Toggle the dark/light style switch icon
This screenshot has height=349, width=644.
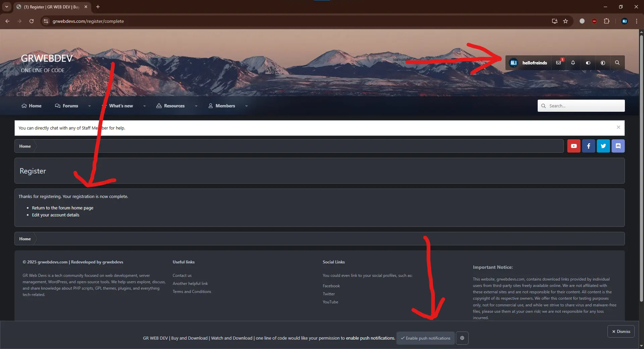click(x=588, y=63)
